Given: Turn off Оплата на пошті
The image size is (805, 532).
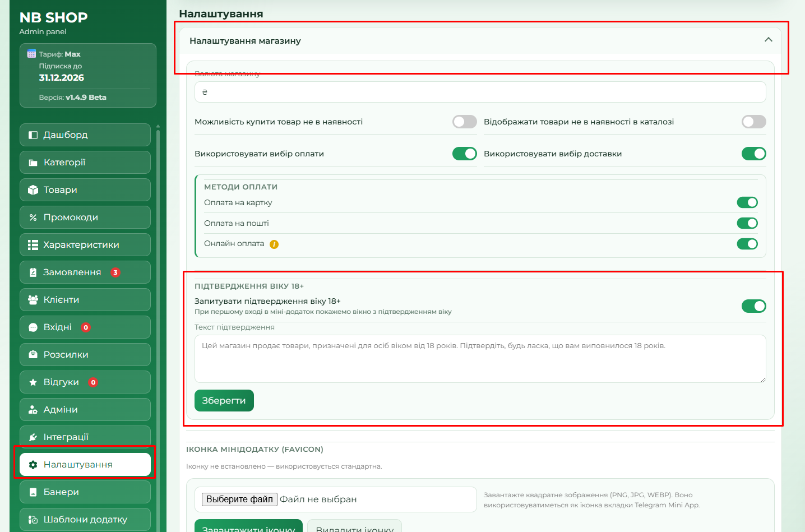Looking at the screenshot, I should click(x=747, y=223).
